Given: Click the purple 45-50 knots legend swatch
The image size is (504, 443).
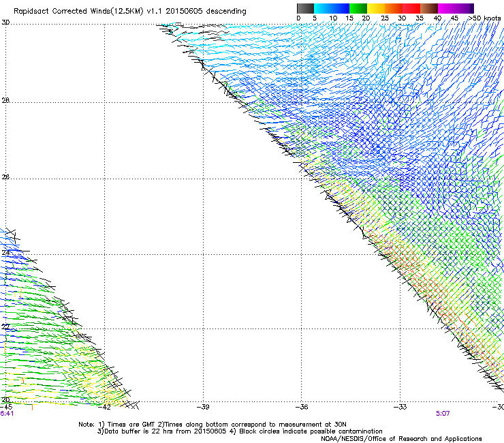Looking at the screenshot, I should (x=464, y=8).
